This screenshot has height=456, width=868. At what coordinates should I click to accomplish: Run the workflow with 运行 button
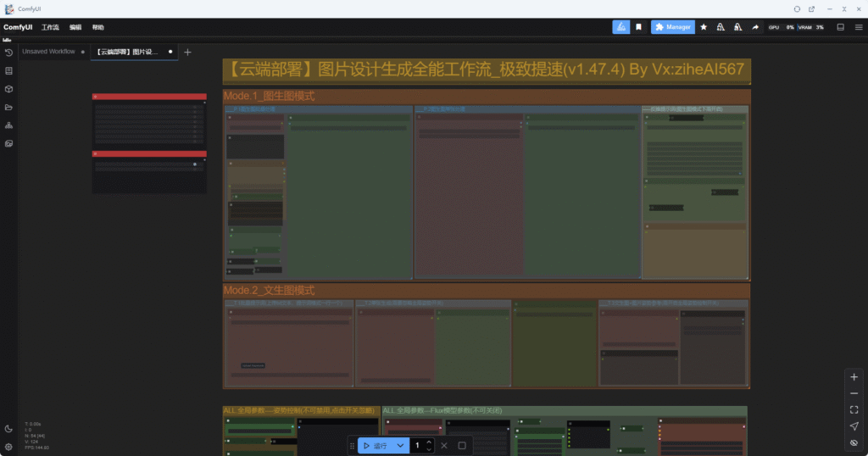coord(376,446)
